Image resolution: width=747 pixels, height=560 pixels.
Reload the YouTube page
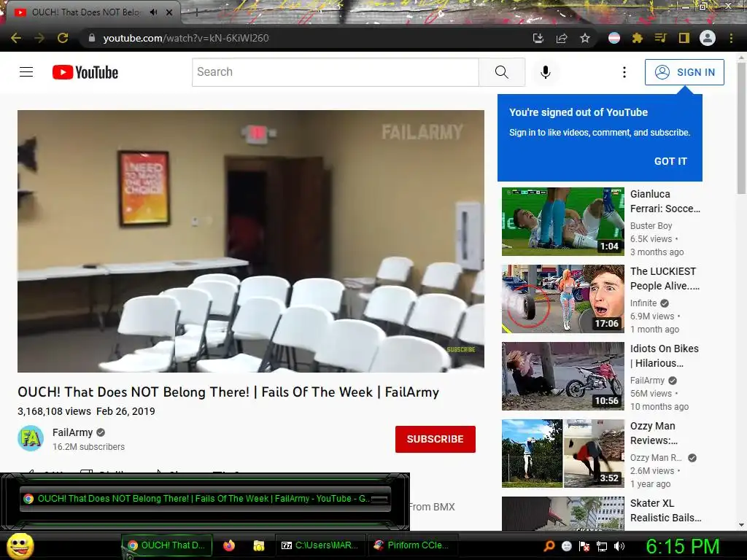[x=63, y=38]
